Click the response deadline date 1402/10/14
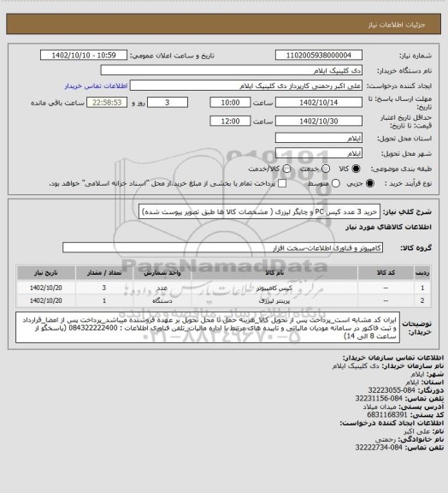Image resolution: width=448 pixels, height=493 pixels. [319, 103]
